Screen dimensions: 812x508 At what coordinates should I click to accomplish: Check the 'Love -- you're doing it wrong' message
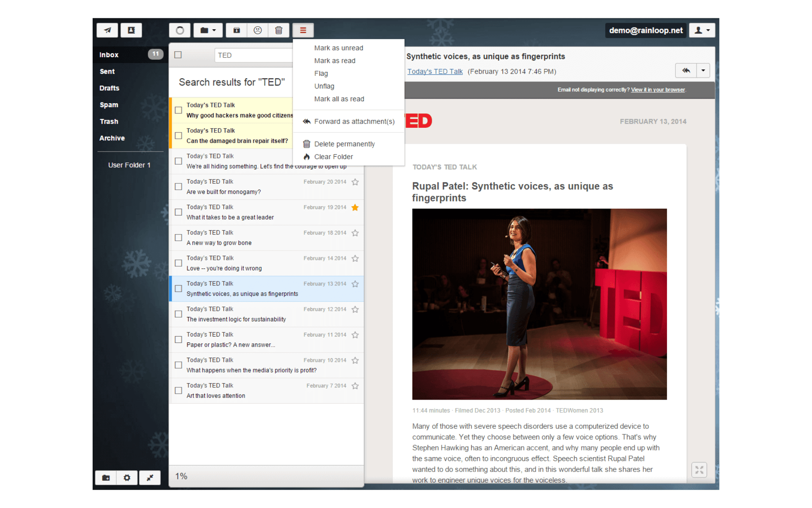coord(178,263)
